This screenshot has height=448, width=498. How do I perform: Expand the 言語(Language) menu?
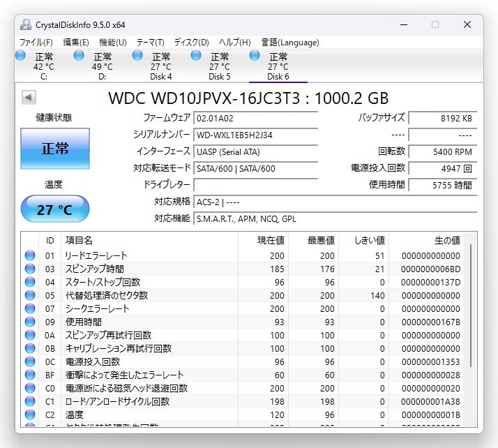[290, 43]
